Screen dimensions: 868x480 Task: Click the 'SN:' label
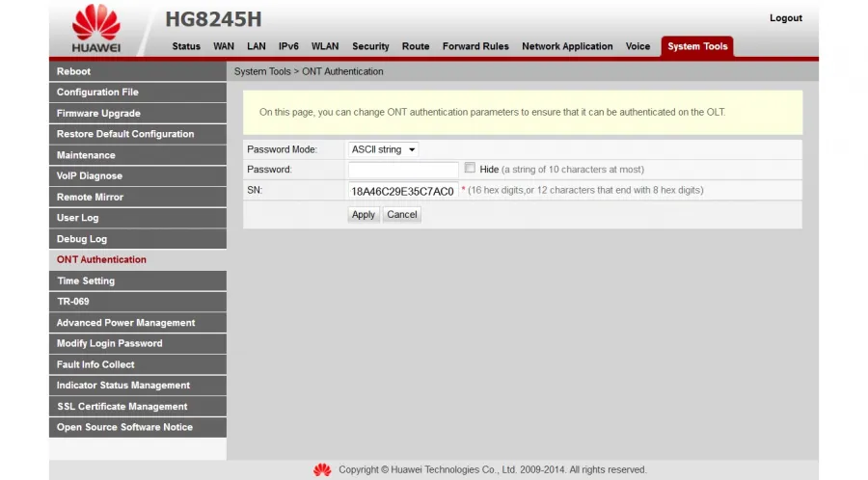click(255, 190)
